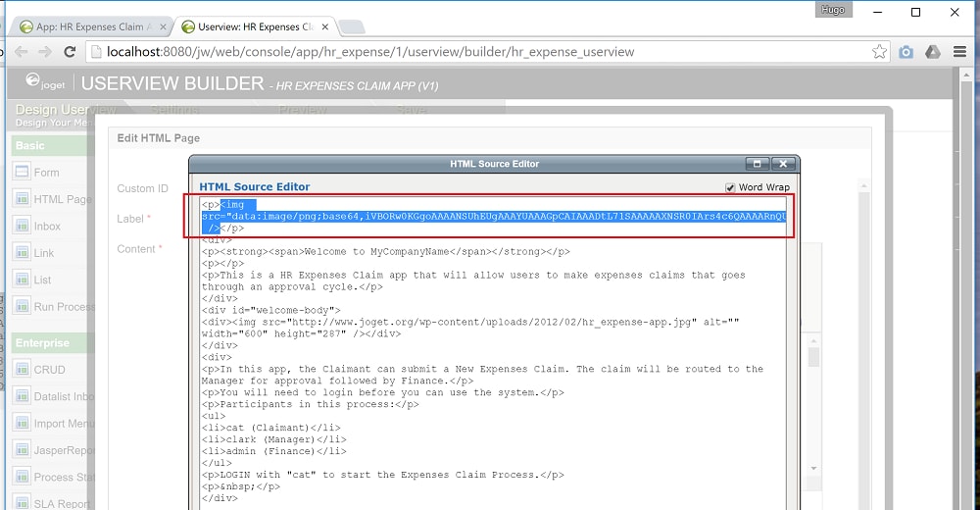Click the browser forward arrow
Image resolution: width=980 pixels, height=510 pixels.
pos(45,52)
